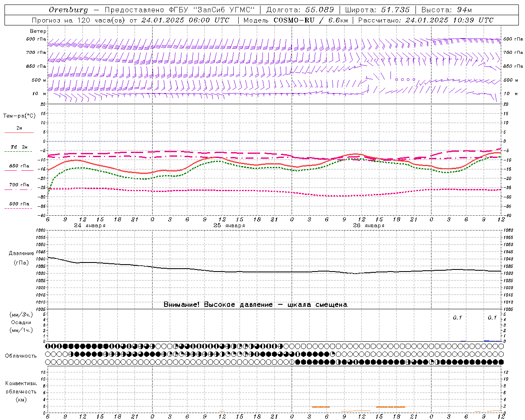Click the '(км)' unit under convective cloud label
The image size is (525, 420).
(21, 399)
